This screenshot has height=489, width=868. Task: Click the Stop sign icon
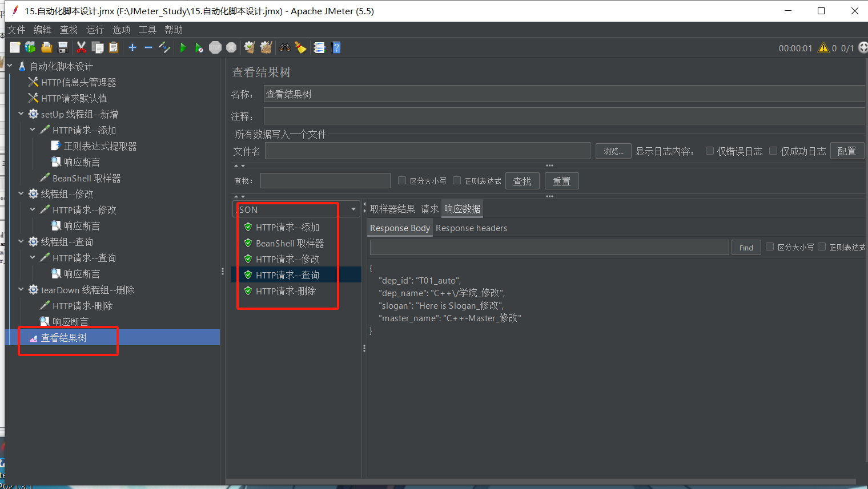(215, 47)
